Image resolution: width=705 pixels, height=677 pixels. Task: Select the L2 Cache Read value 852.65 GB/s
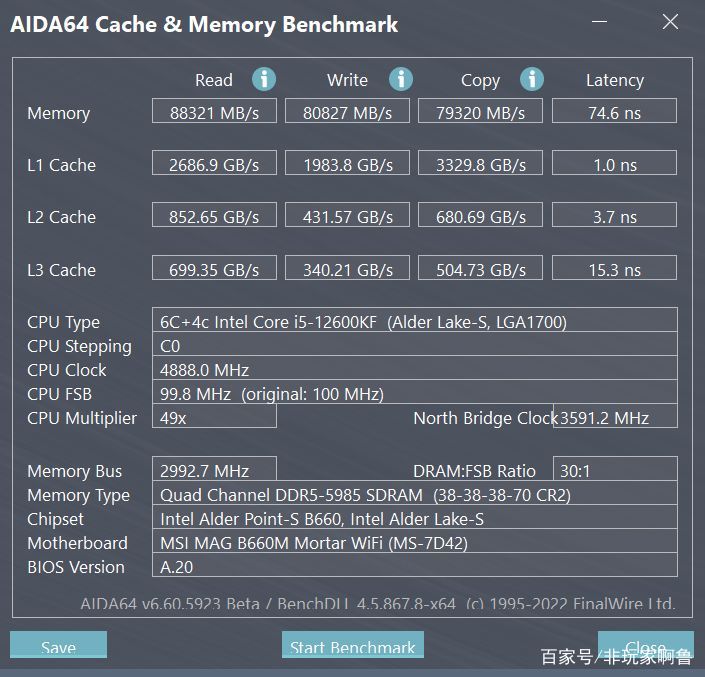[214, 215]
